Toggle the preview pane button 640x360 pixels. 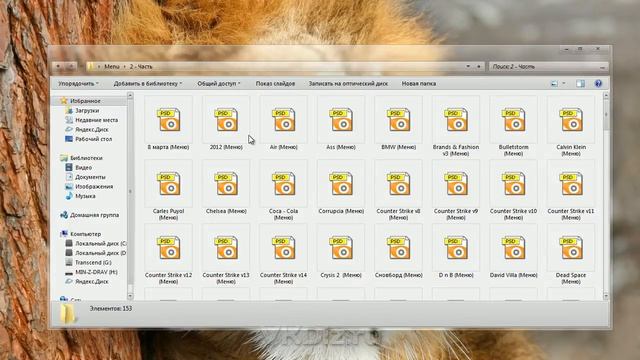point(580,84)
